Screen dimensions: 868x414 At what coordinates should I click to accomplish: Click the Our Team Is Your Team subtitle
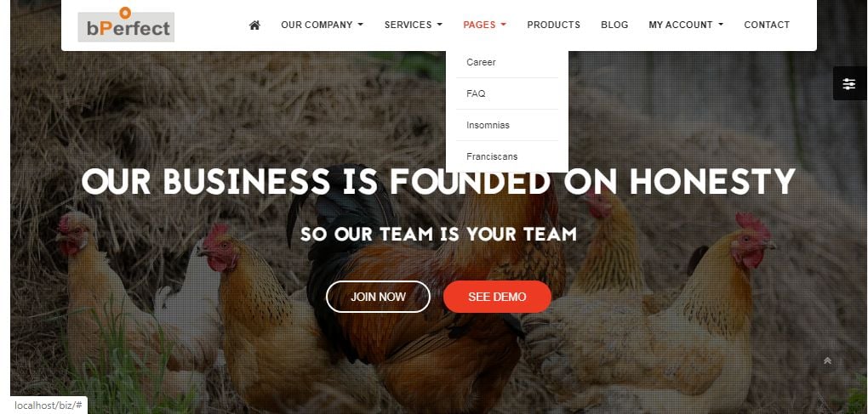pyautogui.click(x=438, y=234)
